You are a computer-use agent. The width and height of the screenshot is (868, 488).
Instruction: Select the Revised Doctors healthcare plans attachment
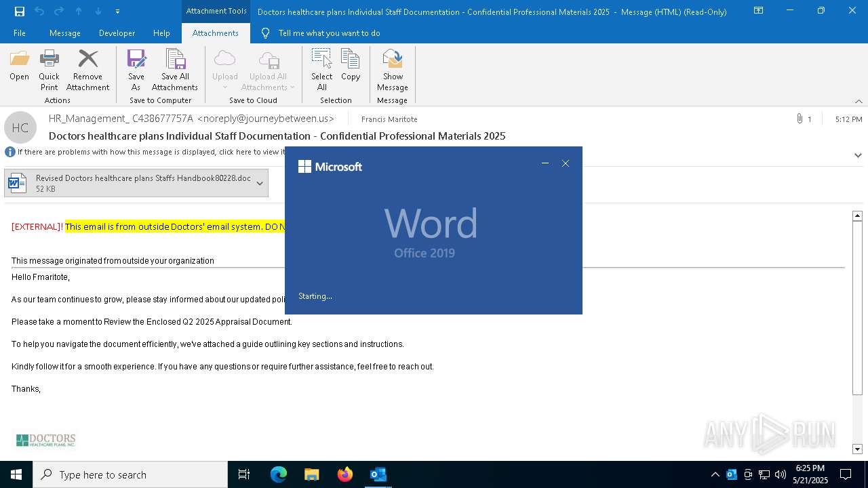(136, 184)
